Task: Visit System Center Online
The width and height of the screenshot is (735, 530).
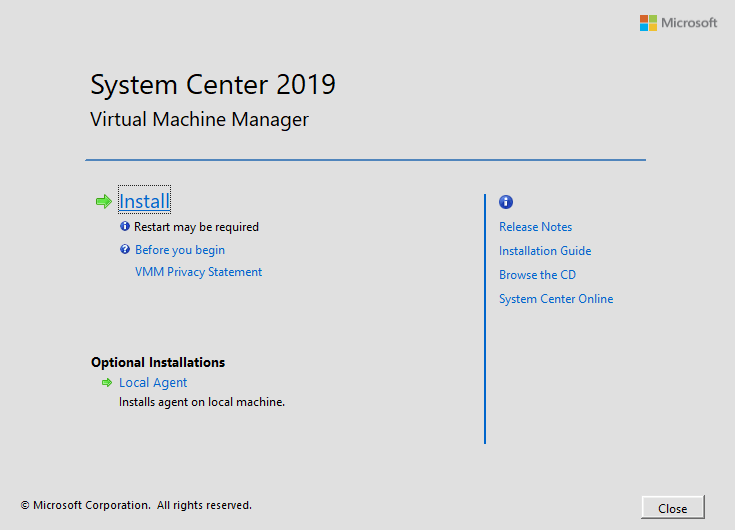Action: click(x=556, y=299)
